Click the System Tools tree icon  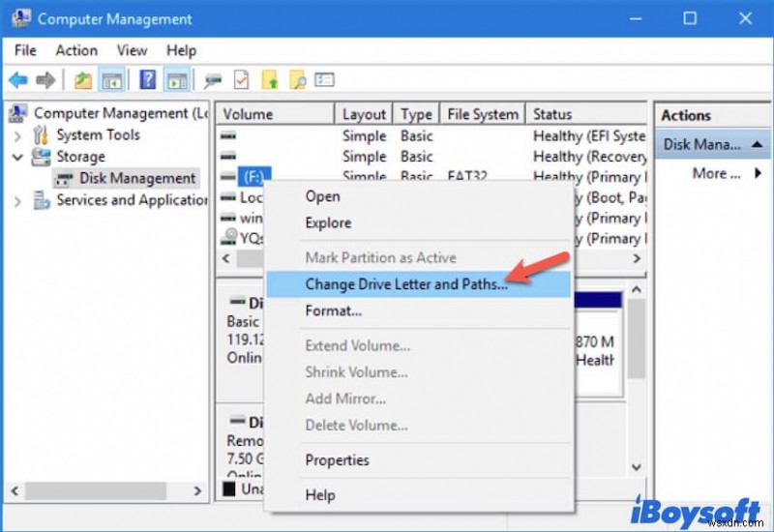(x=41, y=134)
